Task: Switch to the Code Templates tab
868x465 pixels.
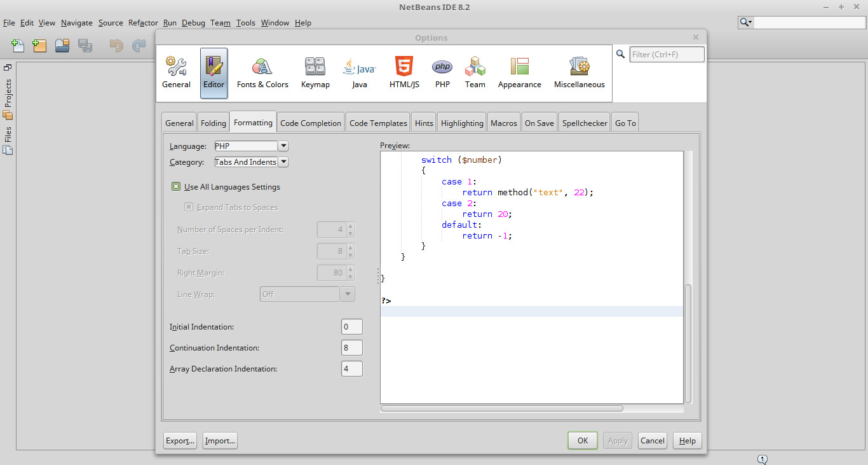Action: (x=378, y=123)
